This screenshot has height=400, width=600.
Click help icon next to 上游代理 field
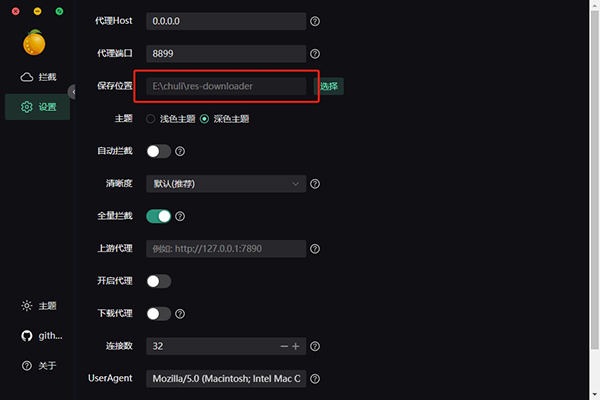tap(315, 249)
